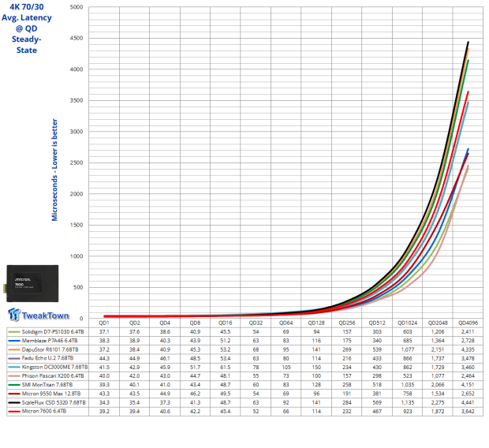Click the QD4096 column header

[468, 323]
